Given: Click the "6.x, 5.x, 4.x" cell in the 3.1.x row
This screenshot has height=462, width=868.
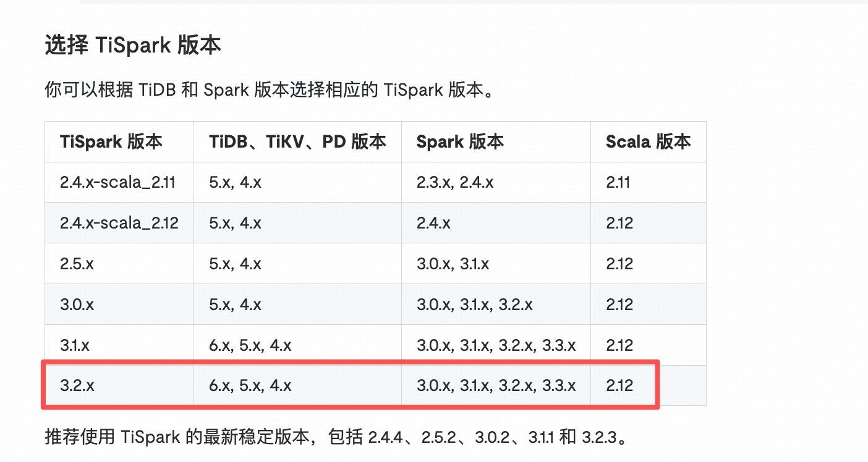Looking at the screenshot, I should coord(250,345).
